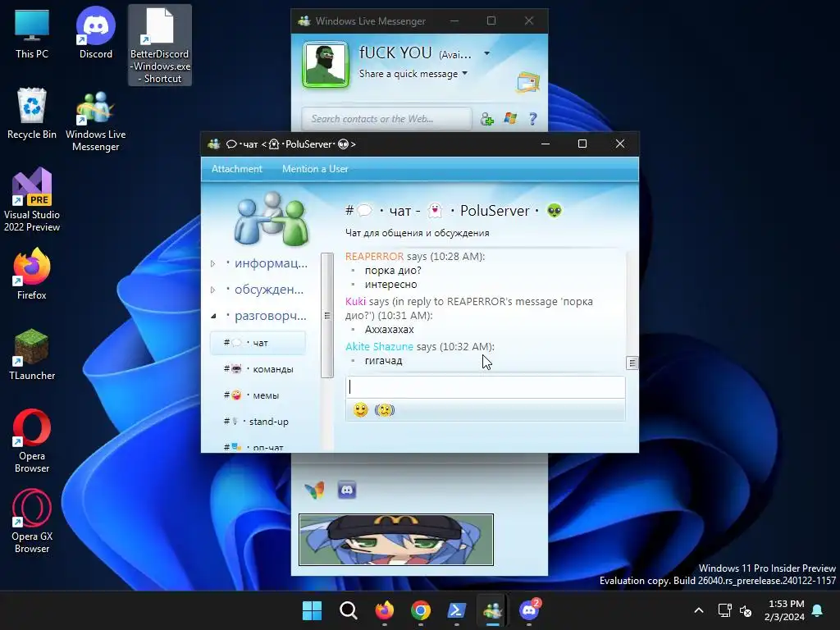
Task: Launch Visual Studio 2022 Preview
Action: pos(32,200)
